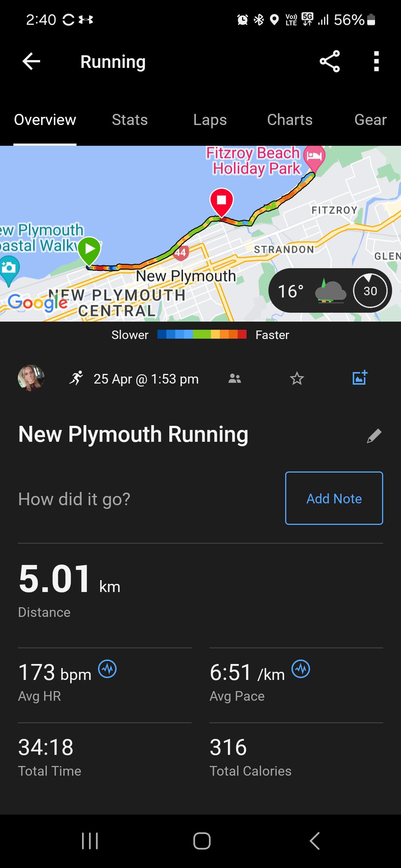
Task: Click the pace color gradient legend
Action: click(x=202, y=335)
